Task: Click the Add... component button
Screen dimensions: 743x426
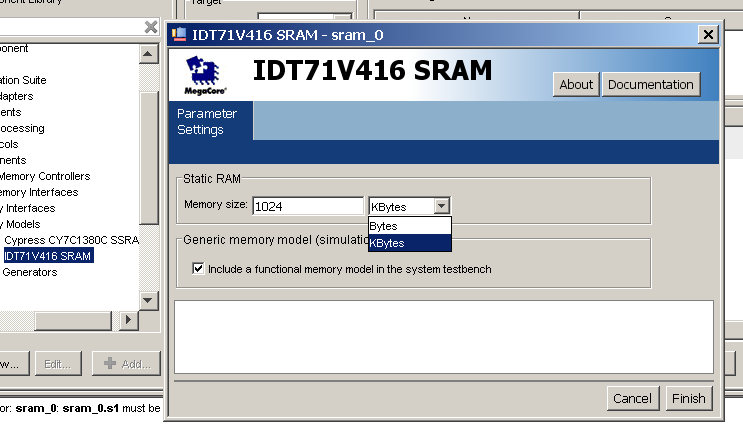Action: (127, 364)
